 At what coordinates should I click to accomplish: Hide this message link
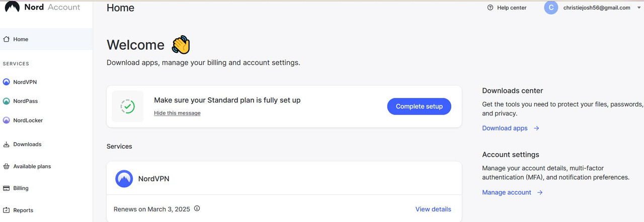(x=177, y=114)
